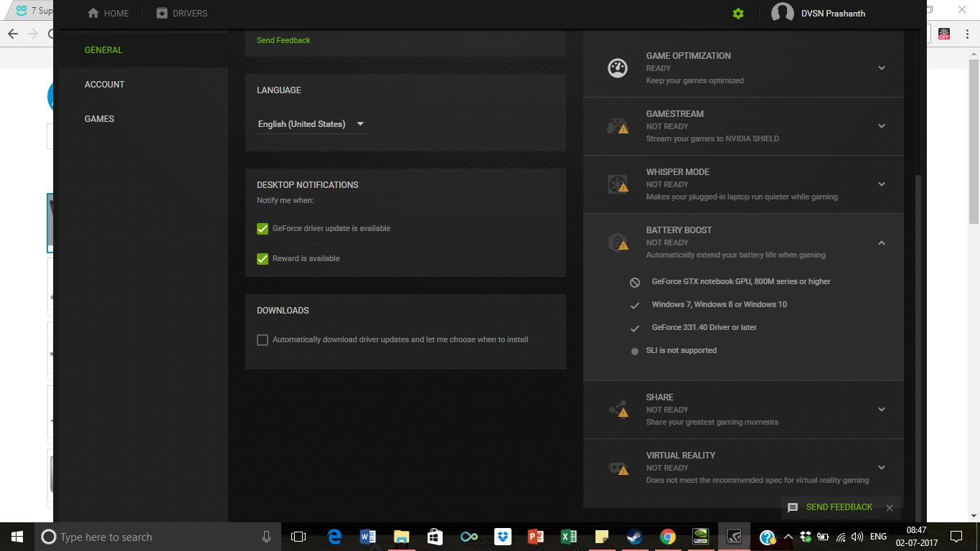Open the green settings gear icon
The width and height of the screenshot is (980, 551).
pos(738,14)
